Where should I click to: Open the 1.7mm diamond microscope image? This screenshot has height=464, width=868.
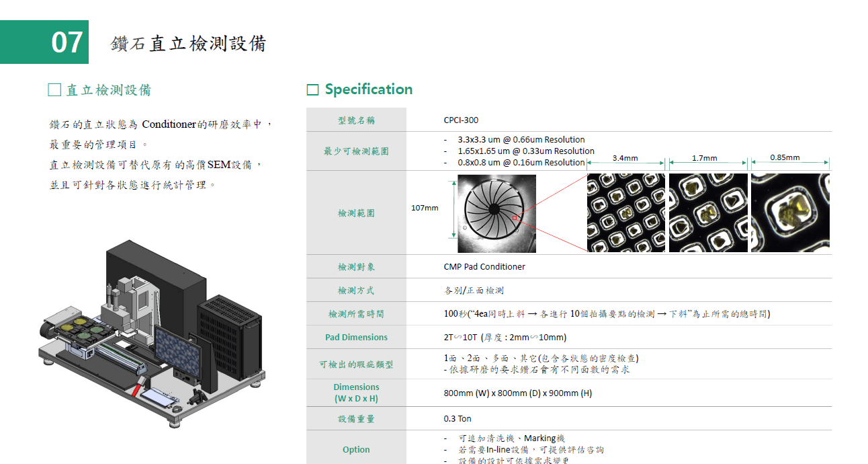(x=708, y=213)
